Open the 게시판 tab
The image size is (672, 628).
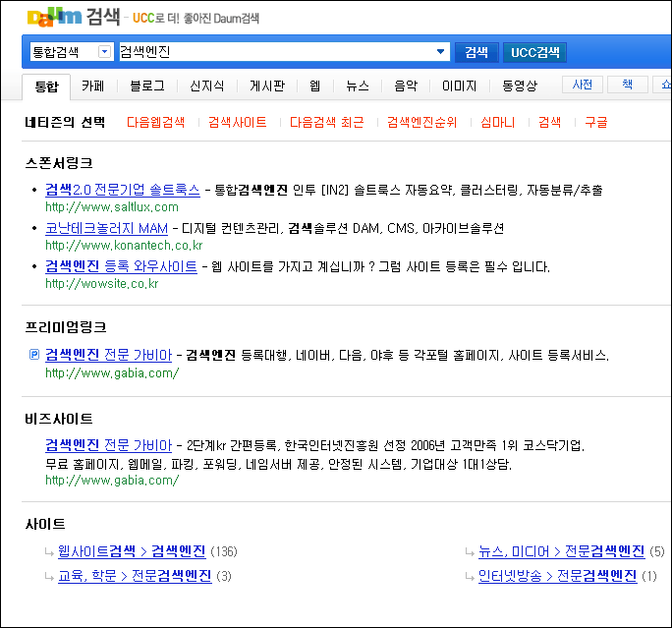click(267, 86)
